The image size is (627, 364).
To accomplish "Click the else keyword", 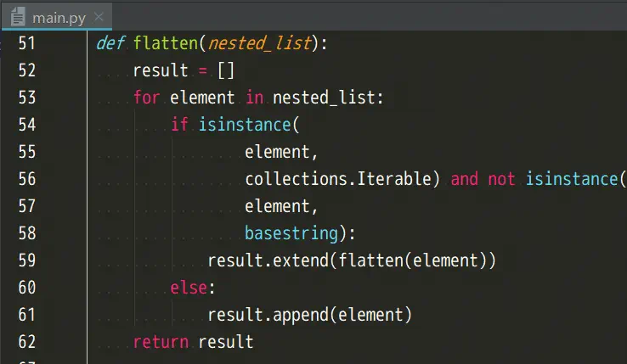I will coord(189,288).
